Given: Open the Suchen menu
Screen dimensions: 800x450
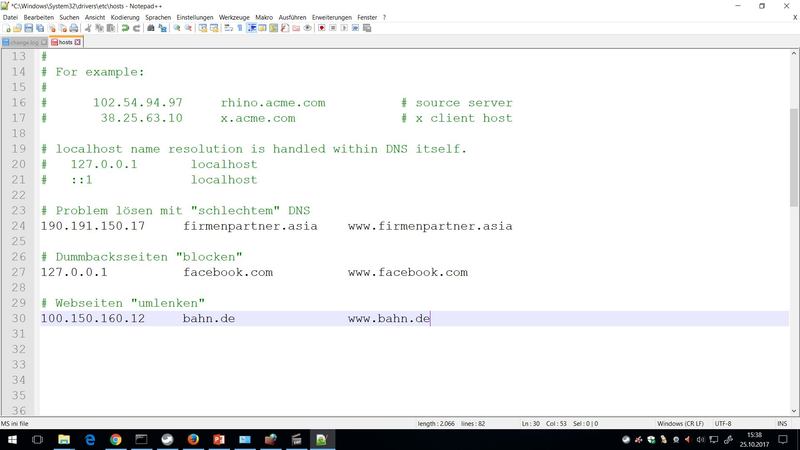Looking at the screenshot, I should click(x=69, y=17).
